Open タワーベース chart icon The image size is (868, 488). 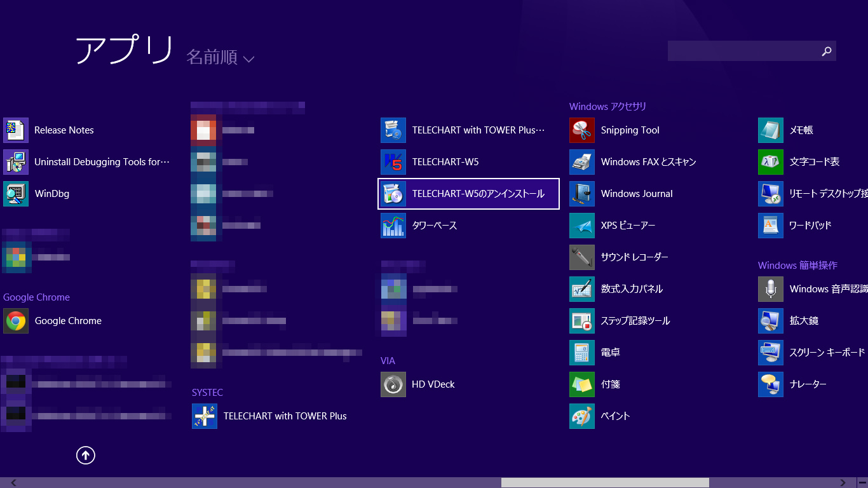tap(393, 226)
